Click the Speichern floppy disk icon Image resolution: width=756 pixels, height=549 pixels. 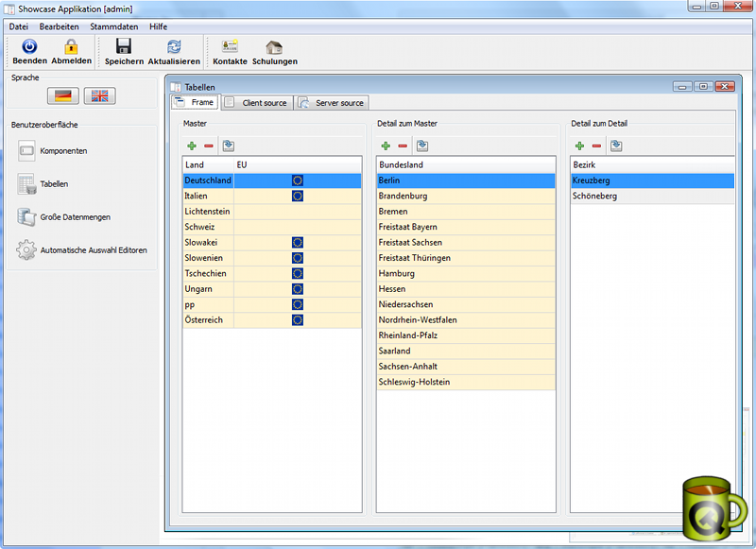(124, 46)
